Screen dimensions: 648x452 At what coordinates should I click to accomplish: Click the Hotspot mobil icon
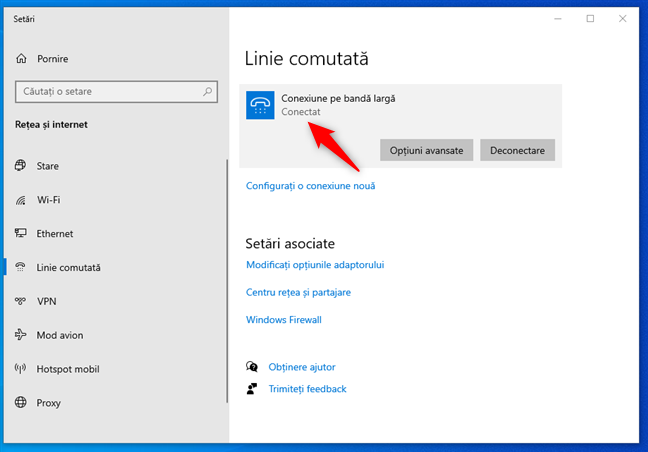[21, 369]
